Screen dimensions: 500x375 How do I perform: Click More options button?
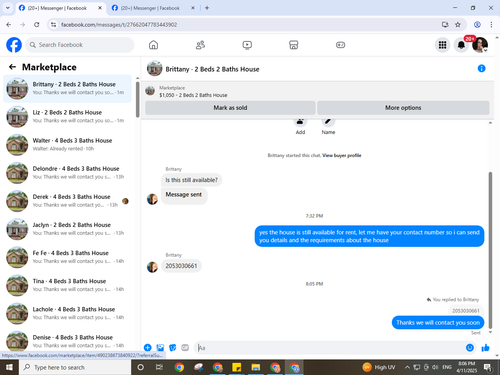tap(403, 108)
